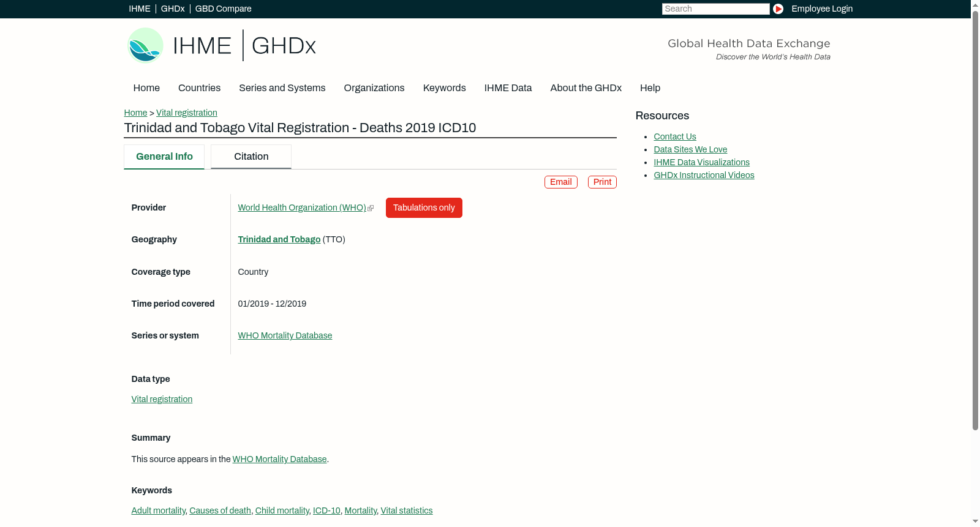Viewport: 980px width, 527px height.
Task: Open the GHDx link in top bar
Action: [x=173, y=9]
